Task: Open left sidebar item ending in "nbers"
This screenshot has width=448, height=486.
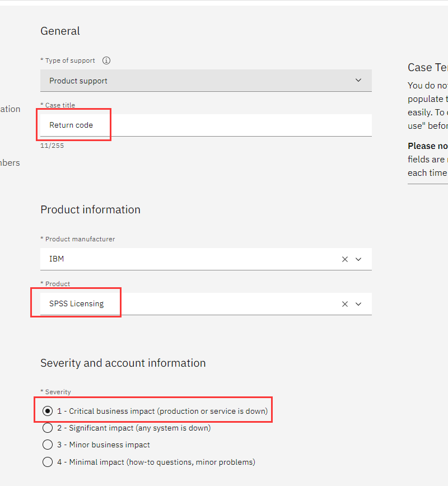Action: 10,163
